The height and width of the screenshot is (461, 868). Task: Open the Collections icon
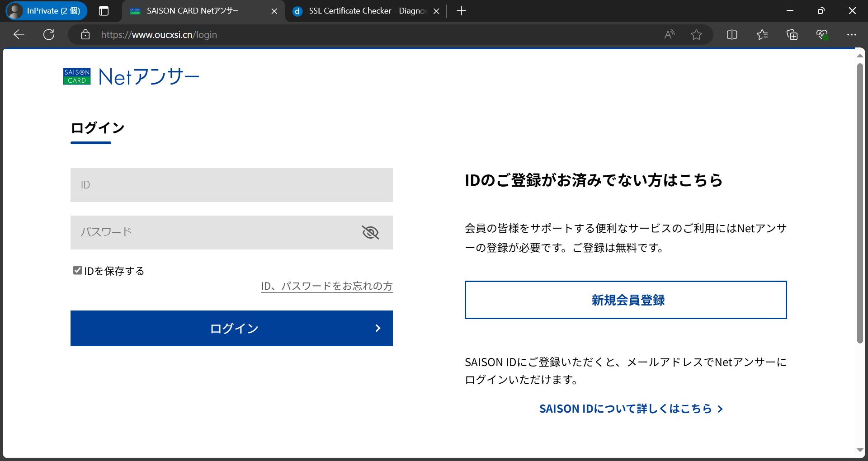tap(792, 35)
